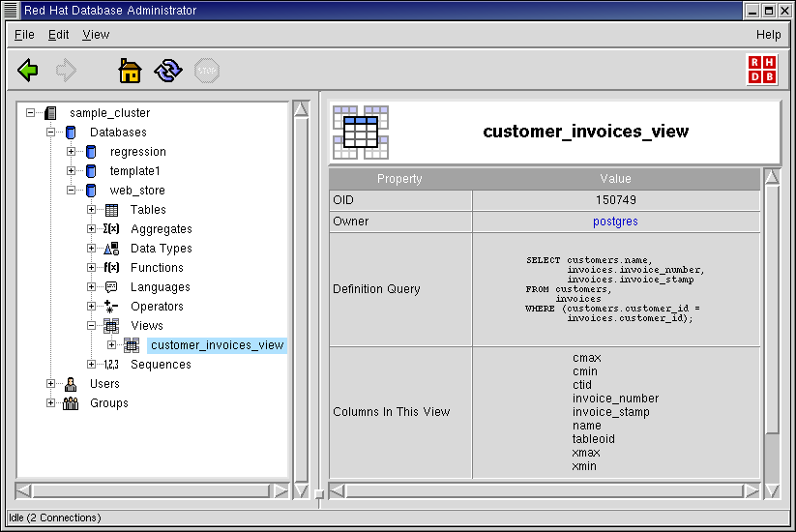Image resolution: width=796 pixels, height=532 pixels.
Task: Select the customer_invoices_view tree label
Action: click(218, 345)
